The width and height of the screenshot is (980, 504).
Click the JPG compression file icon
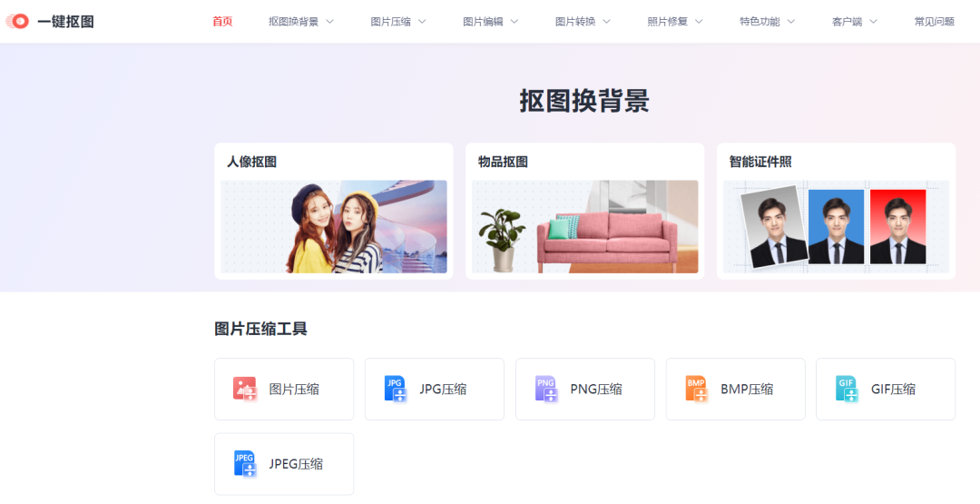[395, 389]
